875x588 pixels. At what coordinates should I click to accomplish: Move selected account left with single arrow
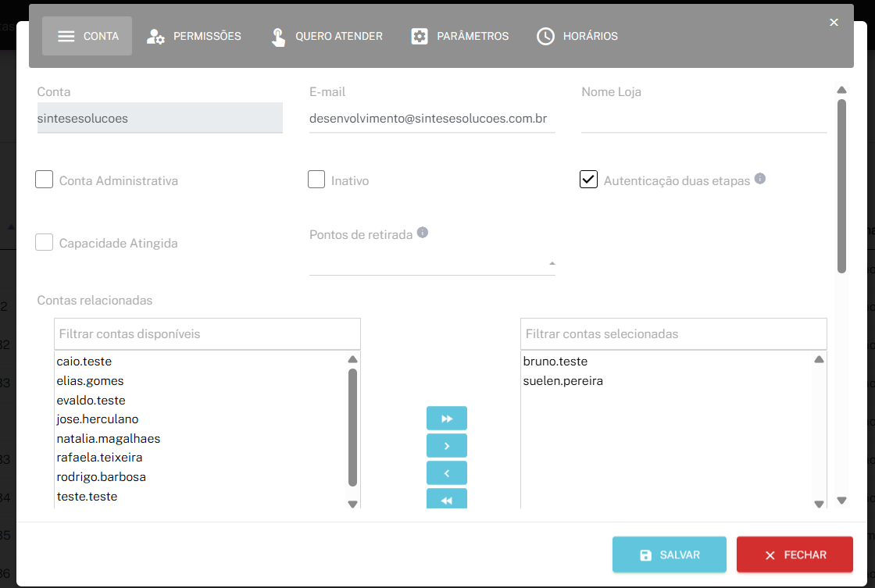(446, 473)
